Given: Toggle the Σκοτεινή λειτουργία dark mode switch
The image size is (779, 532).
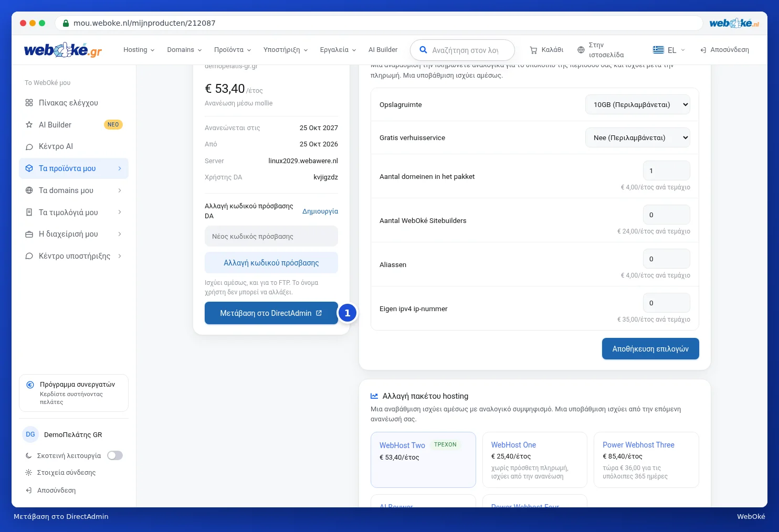Looking at the screenshot, I should pyautogui.click(x=115, y=455).
